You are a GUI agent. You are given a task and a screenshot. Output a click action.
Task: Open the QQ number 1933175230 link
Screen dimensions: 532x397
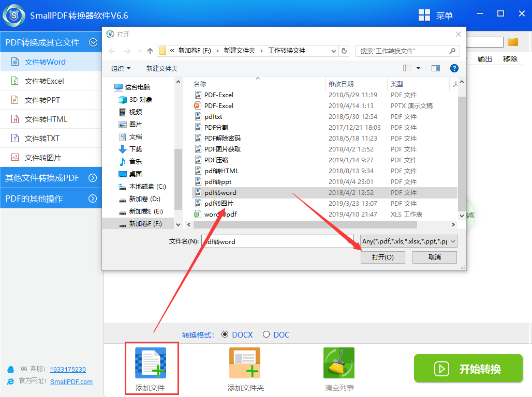pos(68,369)
